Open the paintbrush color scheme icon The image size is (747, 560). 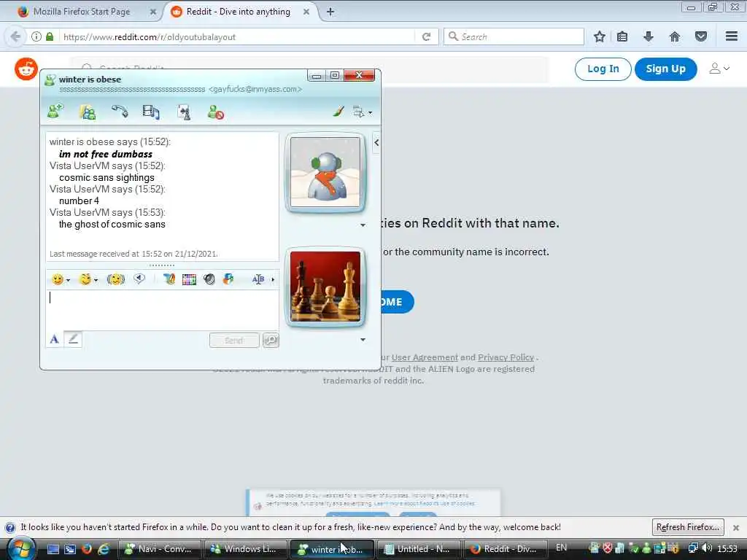(x=338, y=112)
